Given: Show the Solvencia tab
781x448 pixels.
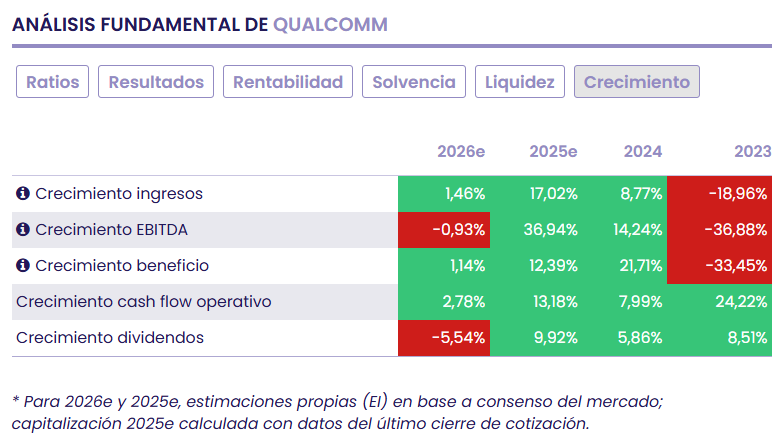Looking at the screenshot, I should coord(414,82).
